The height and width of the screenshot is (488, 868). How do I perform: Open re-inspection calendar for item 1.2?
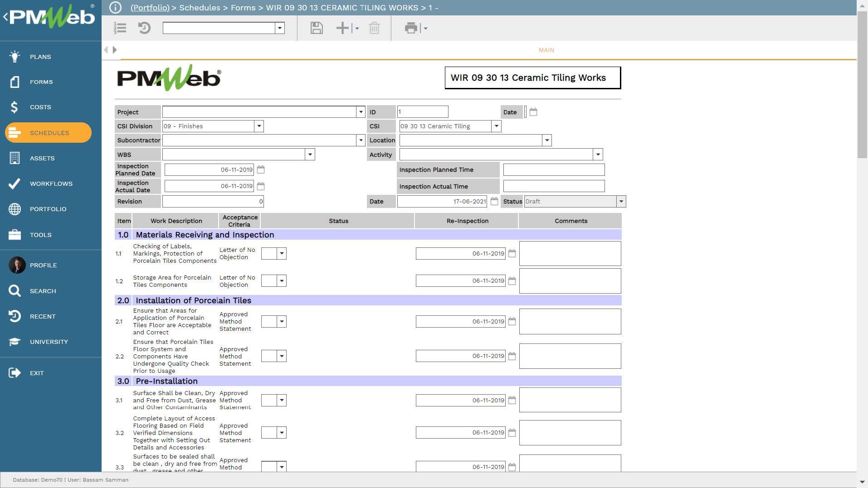512,280
